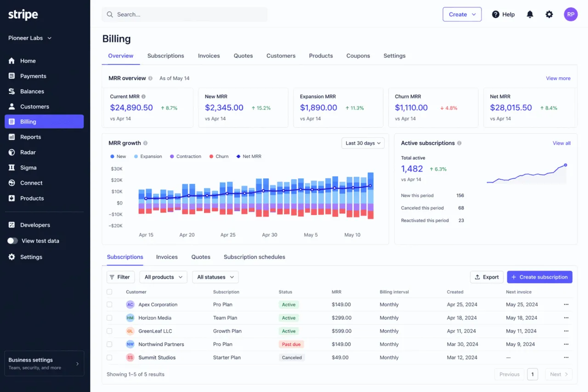Image resolution: width=588 pixels, height=392 pixels.
Task: Click View all for active subscriptions
Action: [x=561, y=143]
